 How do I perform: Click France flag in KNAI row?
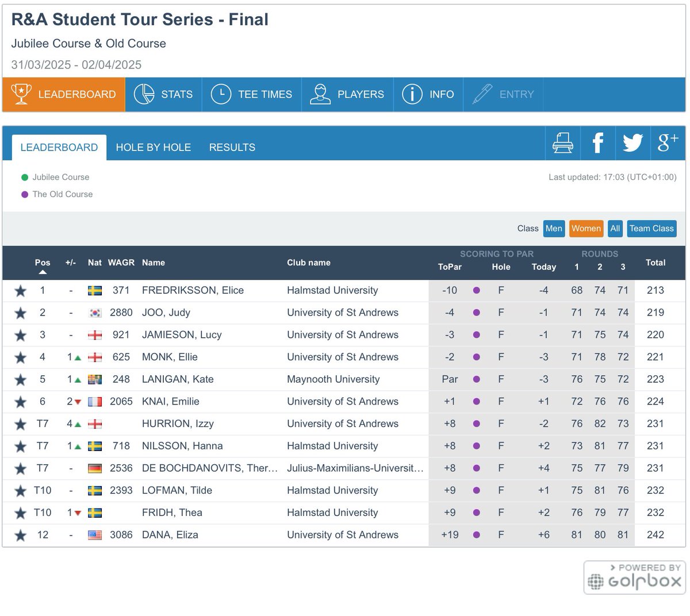[95, 402]
